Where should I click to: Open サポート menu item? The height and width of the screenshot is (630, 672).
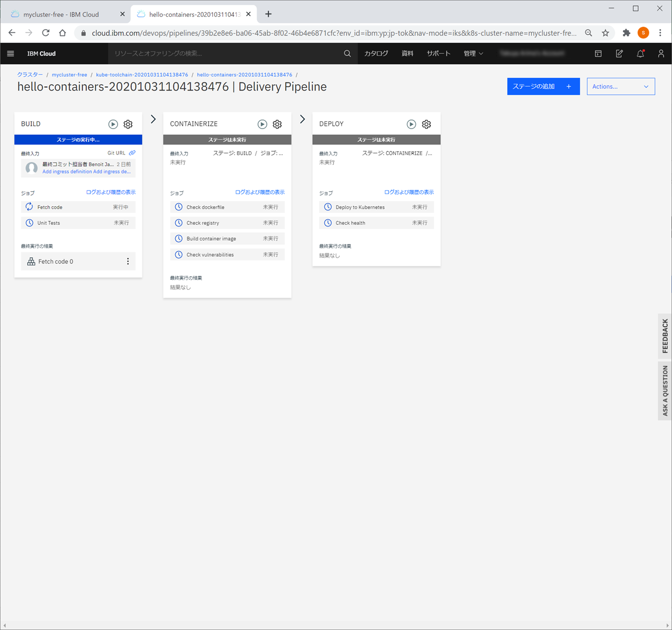[439, 53]
